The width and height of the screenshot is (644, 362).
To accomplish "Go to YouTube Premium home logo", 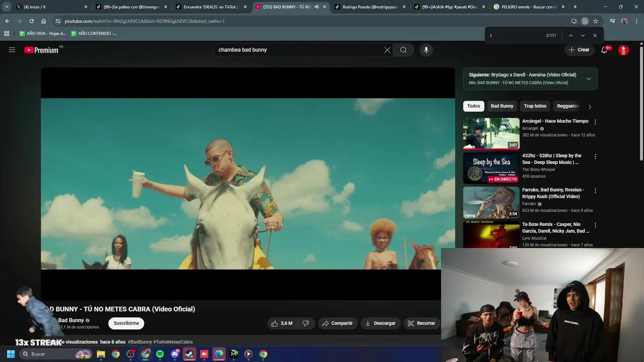I will click(41, 50).
